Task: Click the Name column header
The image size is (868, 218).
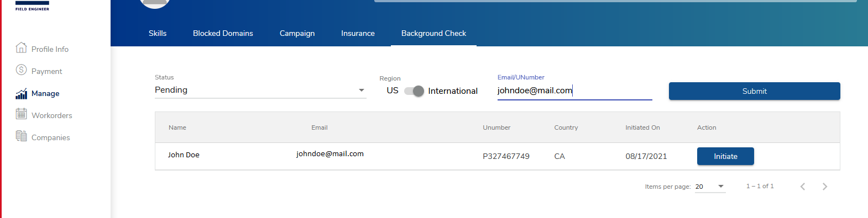Action: pyautogui.click(x=177, y=127)
